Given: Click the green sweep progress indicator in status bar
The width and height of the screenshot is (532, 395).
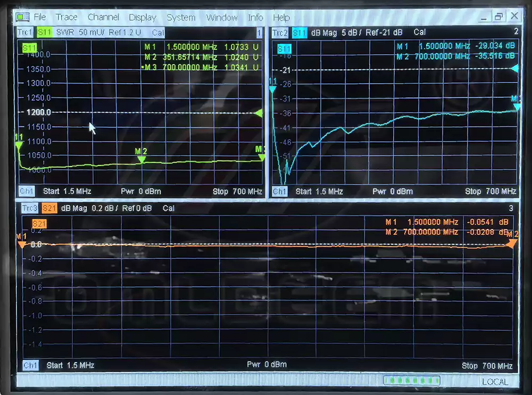Looking at the screenshot, I should click(x=412, y=381).
